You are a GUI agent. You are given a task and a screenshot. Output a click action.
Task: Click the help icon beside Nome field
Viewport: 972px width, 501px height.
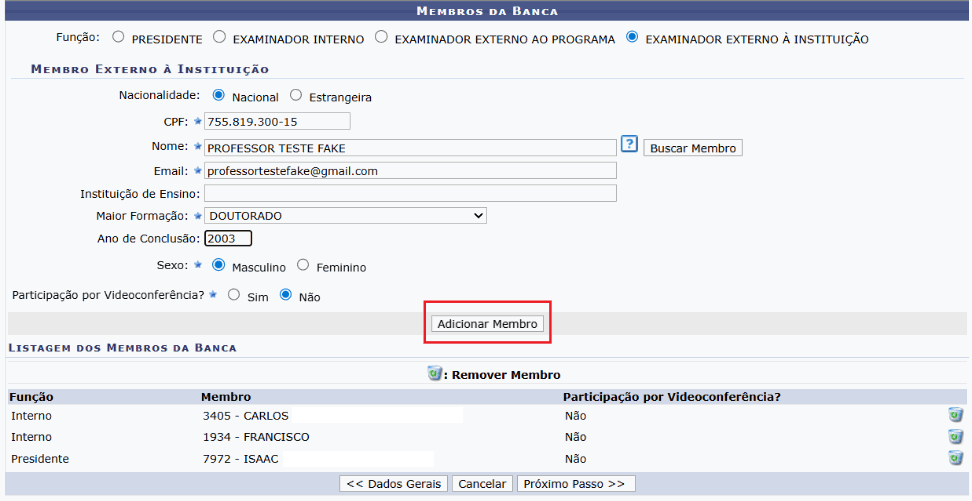coord(629,145)
